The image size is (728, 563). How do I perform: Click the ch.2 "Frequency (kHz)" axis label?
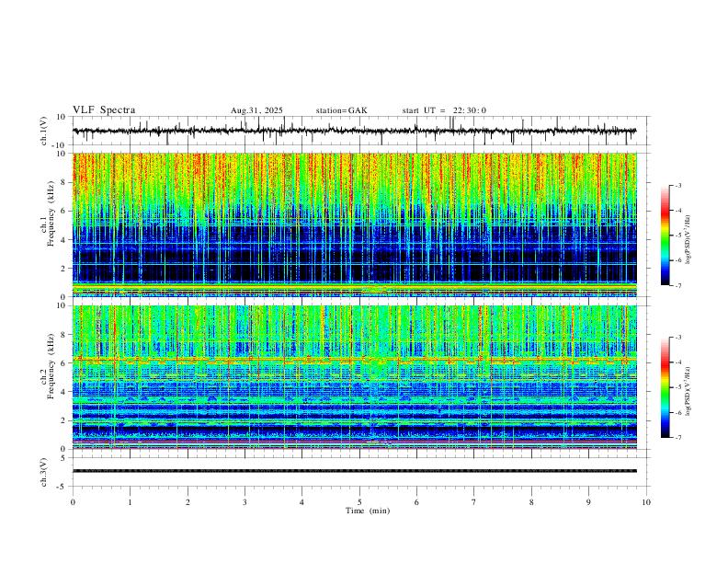coord(51,366)
